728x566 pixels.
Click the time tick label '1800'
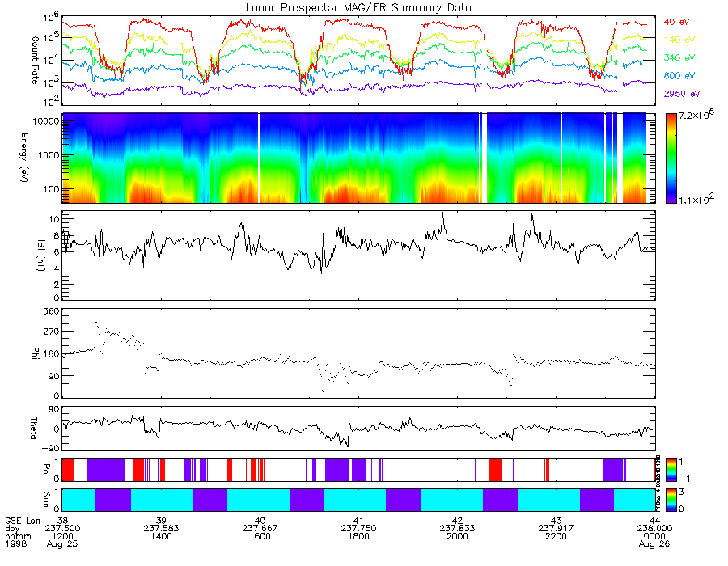tap(358, 536)
